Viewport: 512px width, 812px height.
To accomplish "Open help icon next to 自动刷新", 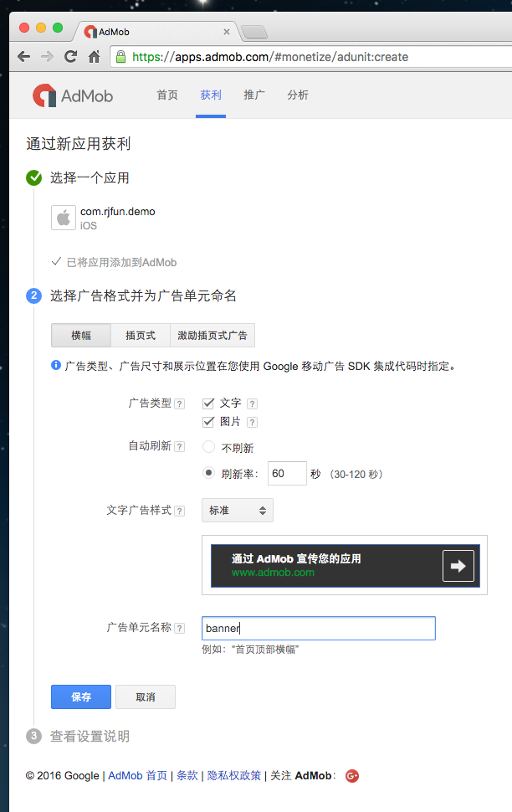I will 180,446.
